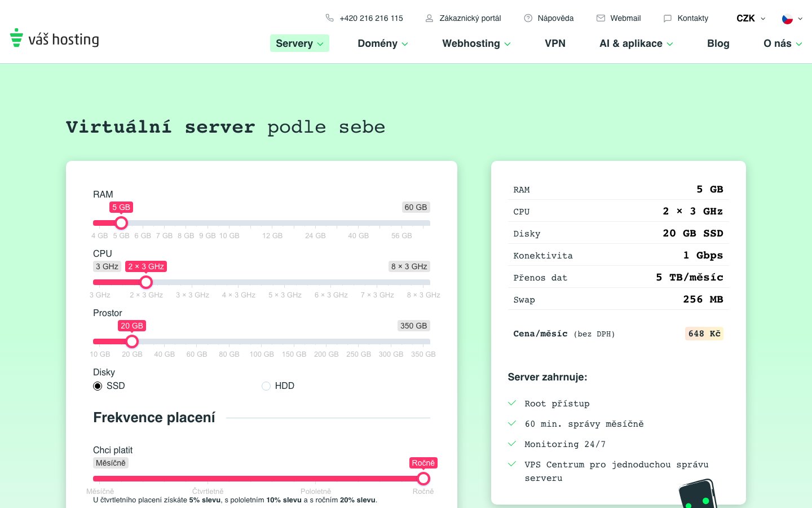Click the payment frequency slider handle

tap(423, 479)
